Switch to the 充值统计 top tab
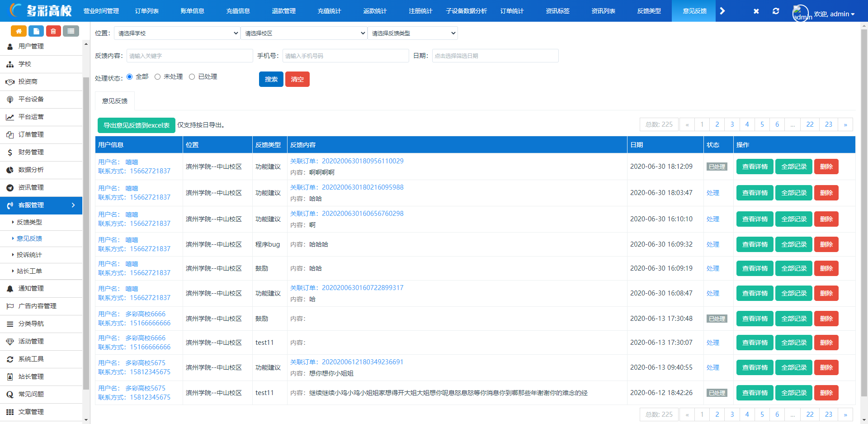 point(330,11)
